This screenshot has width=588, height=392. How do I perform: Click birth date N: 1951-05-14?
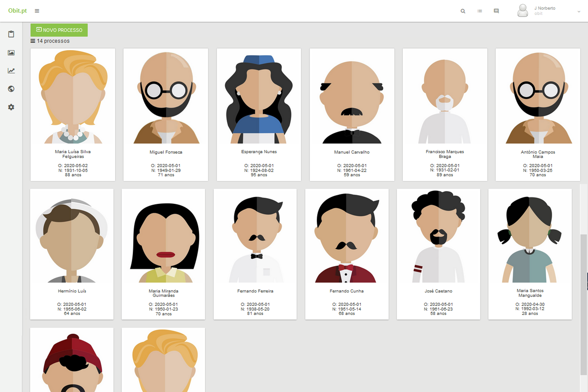pyautogui.click(x=347, y=309)
